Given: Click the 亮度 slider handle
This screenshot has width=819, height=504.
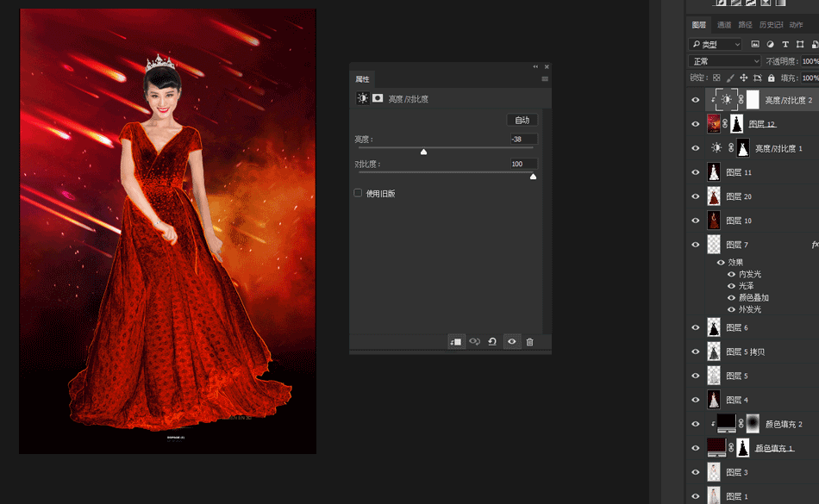Looking at the screenshot, I should coord(423,152).
